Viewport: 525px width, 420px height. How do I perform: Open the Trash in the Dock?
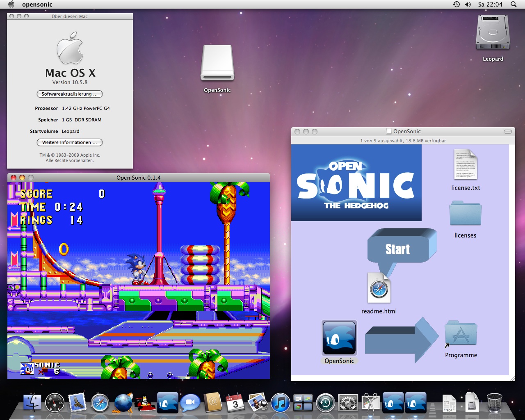[494, 402]
